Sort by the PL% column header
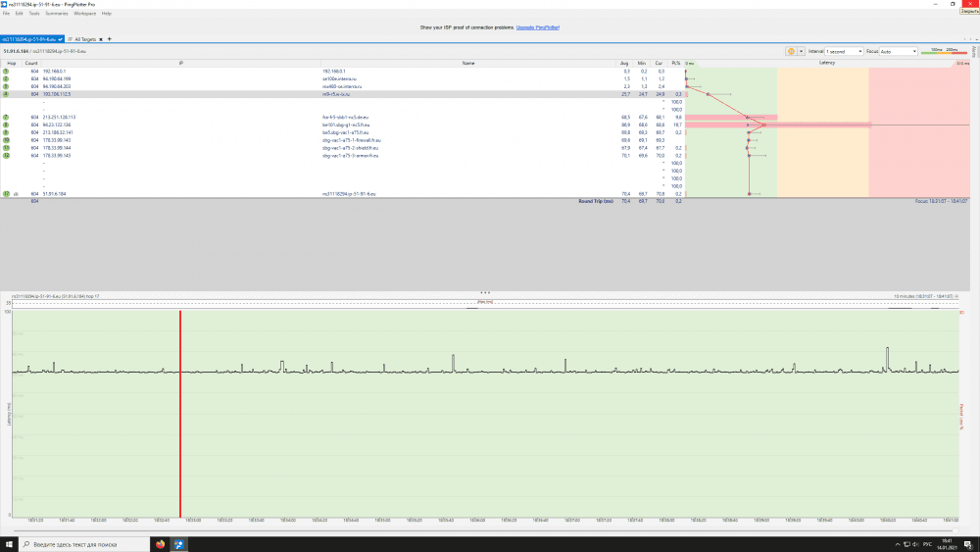Viewport: 980px width, 552px height. tap(676, 63)
